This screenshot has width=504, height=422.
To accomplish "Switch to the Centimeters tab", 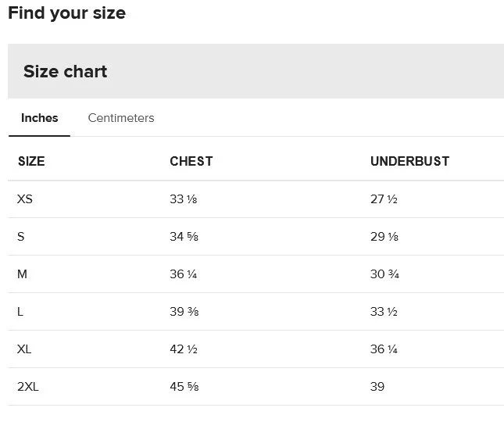I will pyautogui.click(x=121, y=118).
